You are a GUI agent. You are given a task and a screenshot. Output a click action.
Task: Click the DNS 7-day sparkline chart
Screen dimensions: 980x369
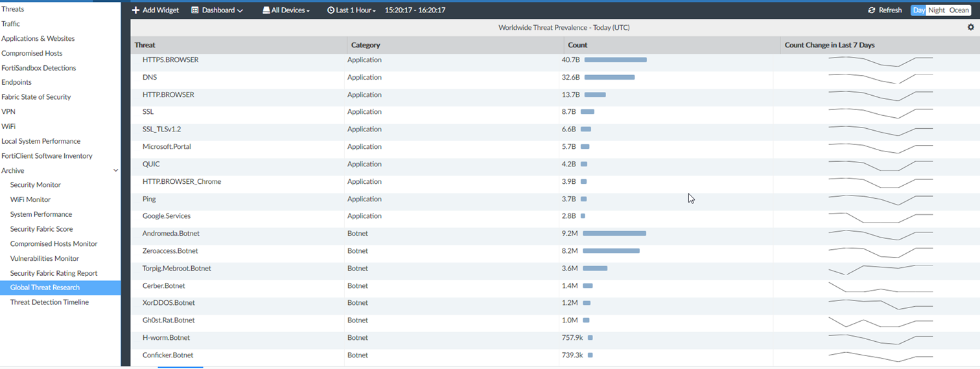tap(880, 78)
